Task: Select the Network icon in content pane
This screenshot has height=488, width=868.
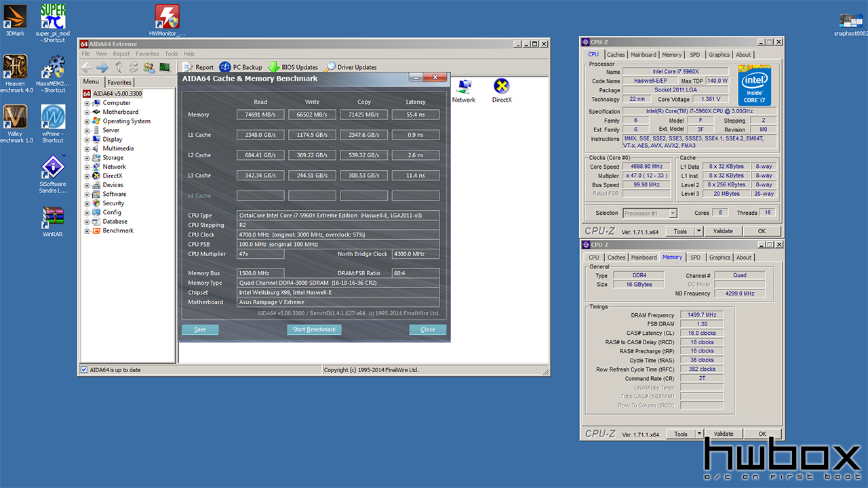Action: click(464, 91)
